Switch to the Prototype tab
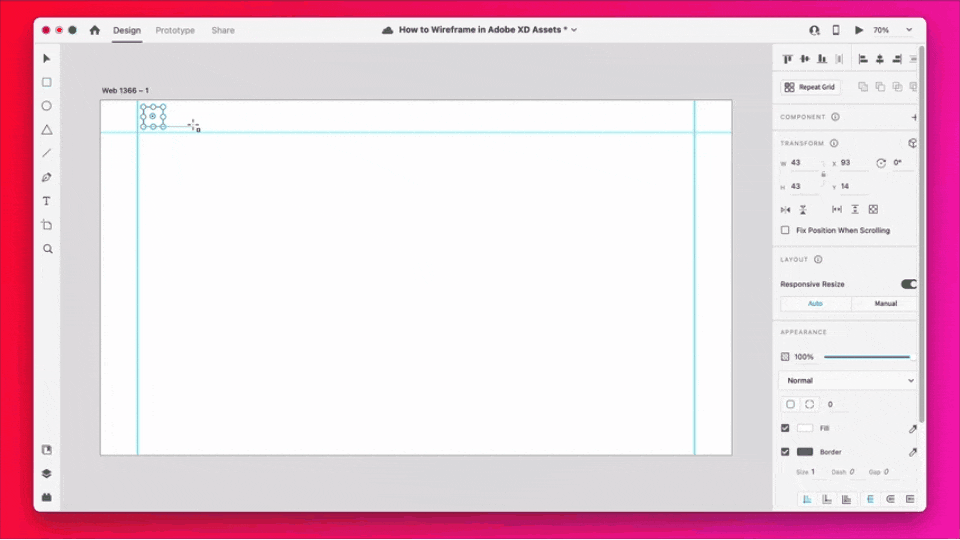Screen dimensions: 960x540 pyautogui.click(x=175, y=30)
